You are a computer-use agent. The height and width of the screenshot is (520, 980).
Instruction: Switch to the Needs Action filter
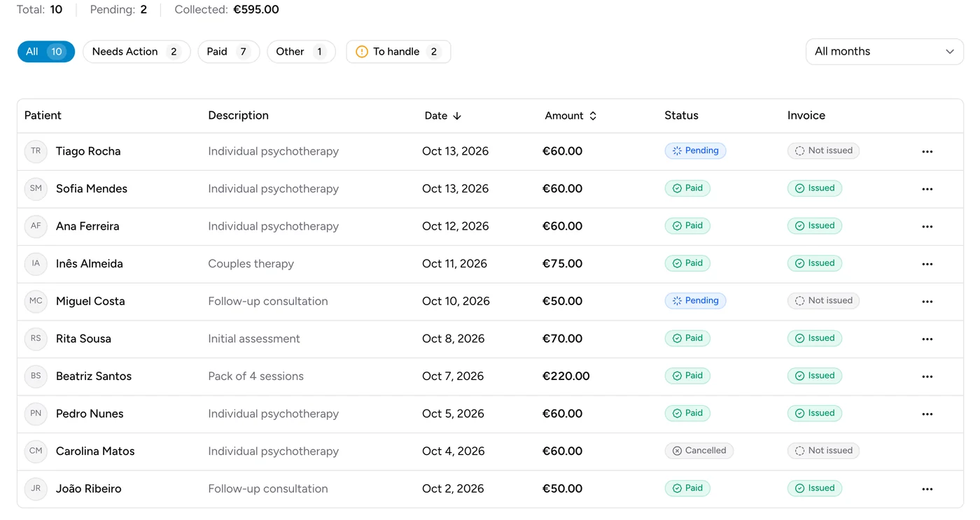(136, 51)
